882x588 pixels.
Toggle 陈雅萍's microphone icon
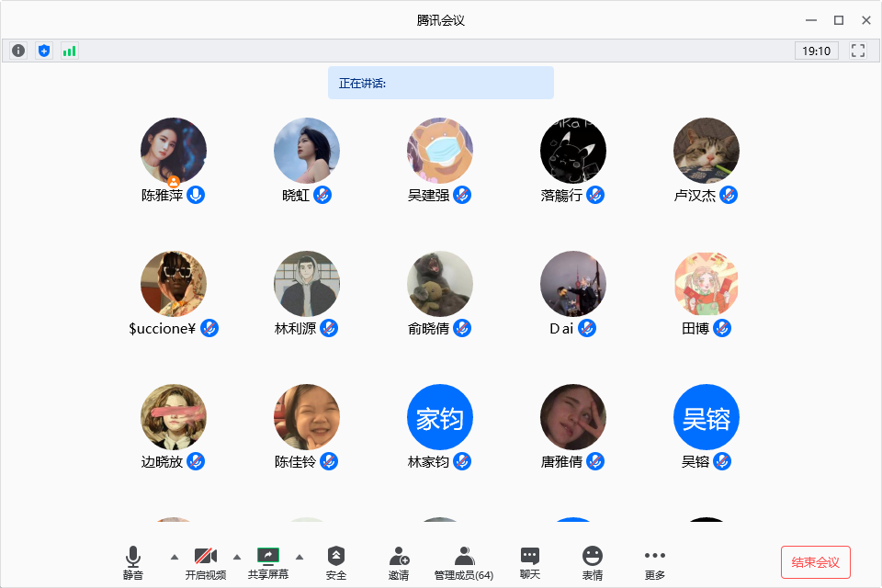(x=196, y=195)
